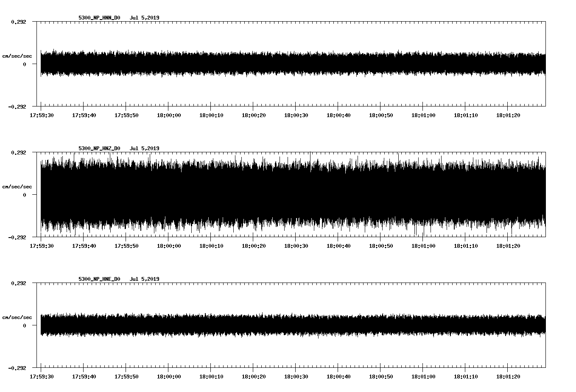The width and height of the screenshot is (576, 392).
Task: Click the 18:01:20 time label on HNZ axis
Action: click(508, 246)
